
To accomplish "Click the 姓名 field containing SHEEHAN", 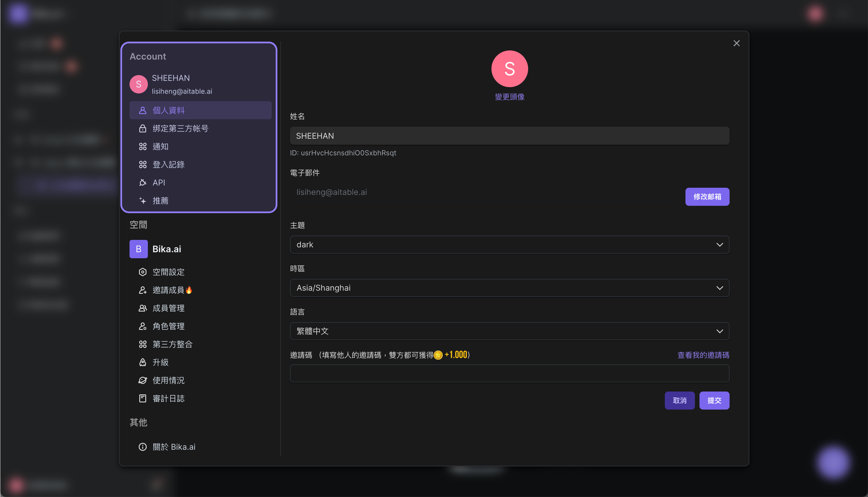I will tap(510, 136).
